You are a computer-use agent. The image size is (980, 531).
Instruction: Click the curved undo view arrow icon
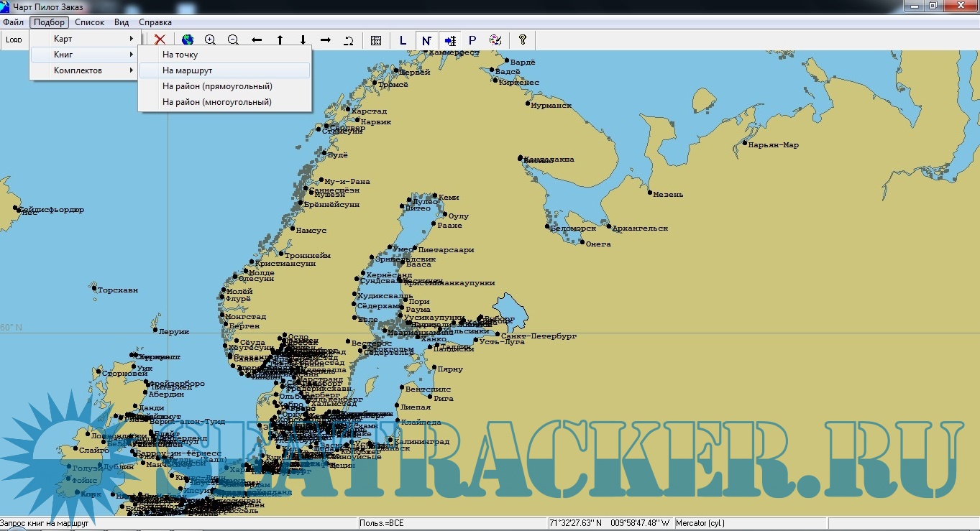[349, 40]
